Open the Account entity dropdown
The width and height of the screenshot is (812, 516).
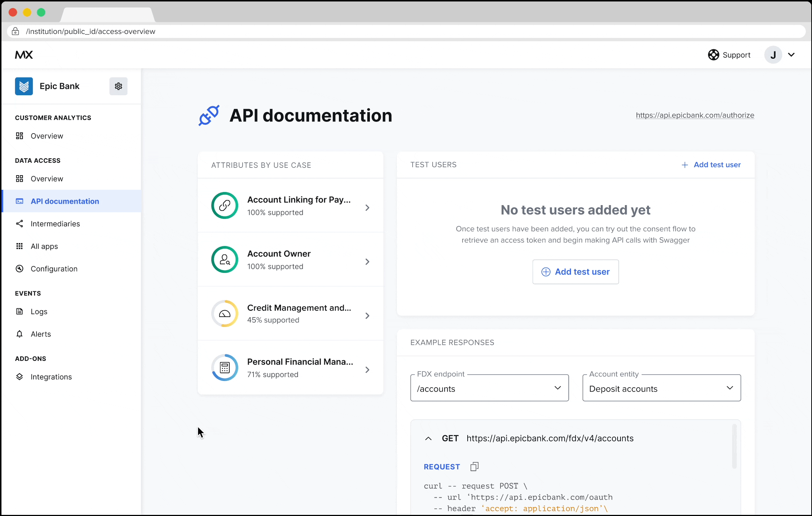coord(661,388)
